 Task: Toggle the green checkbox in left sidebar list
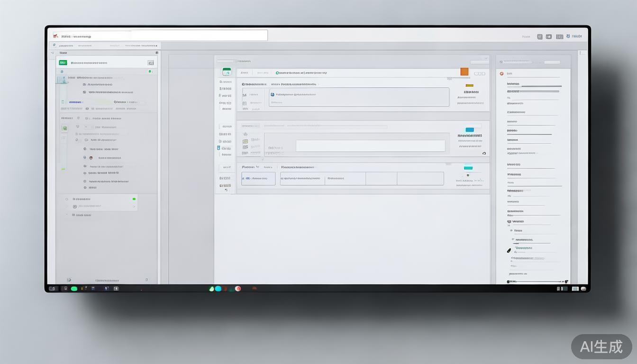click(x=64, y=128)
